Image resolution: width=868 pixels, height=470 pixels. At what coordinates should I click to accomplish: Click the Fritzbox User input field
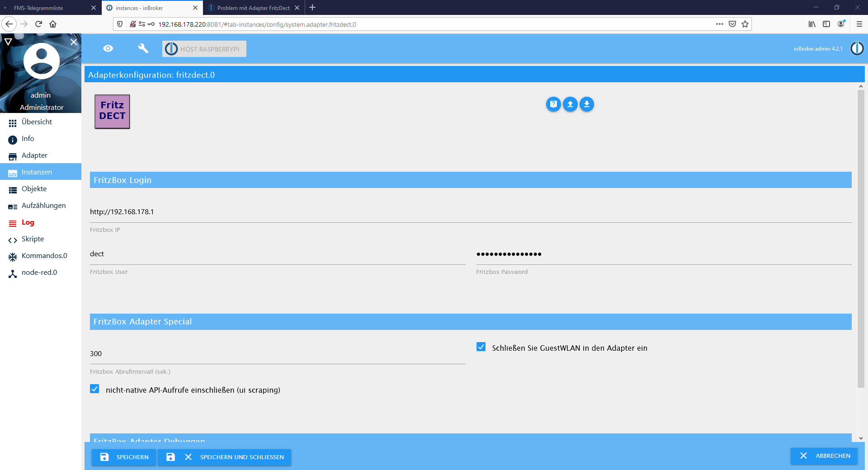pos(278,254)
